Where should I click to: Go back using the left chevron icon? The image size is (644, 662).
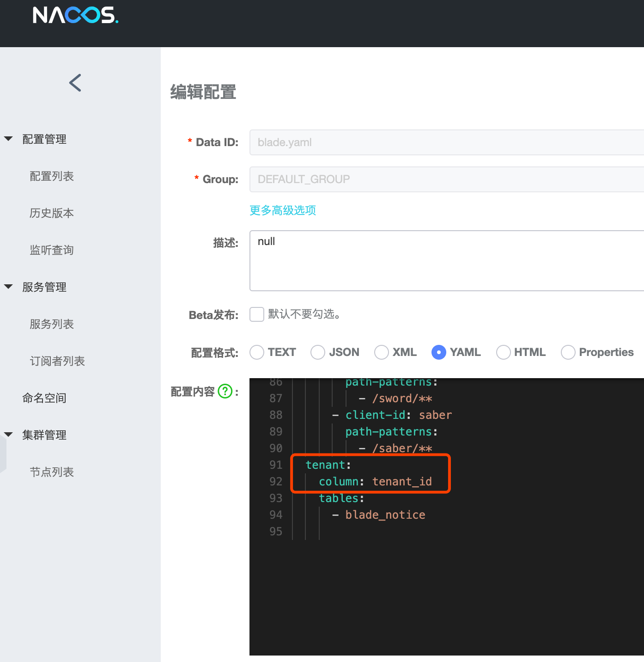pos(75,83)
